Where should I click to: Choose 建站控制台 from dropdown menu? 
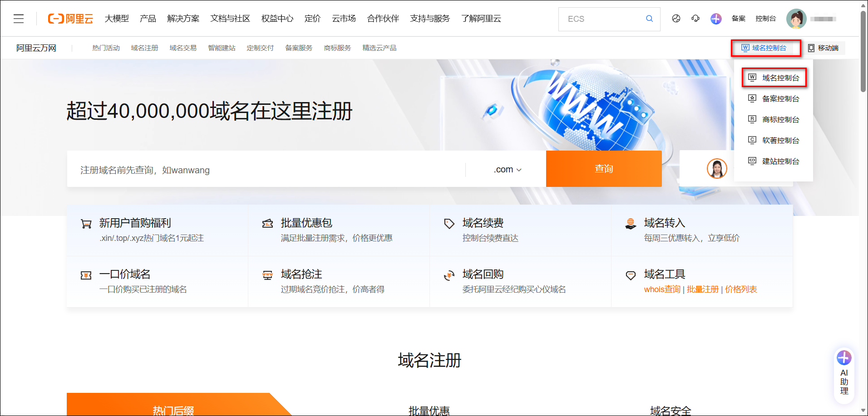780,162
